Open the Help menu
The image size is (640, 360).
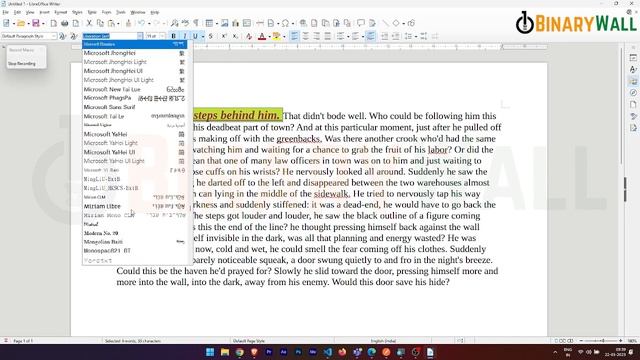(x=155, y=13)
